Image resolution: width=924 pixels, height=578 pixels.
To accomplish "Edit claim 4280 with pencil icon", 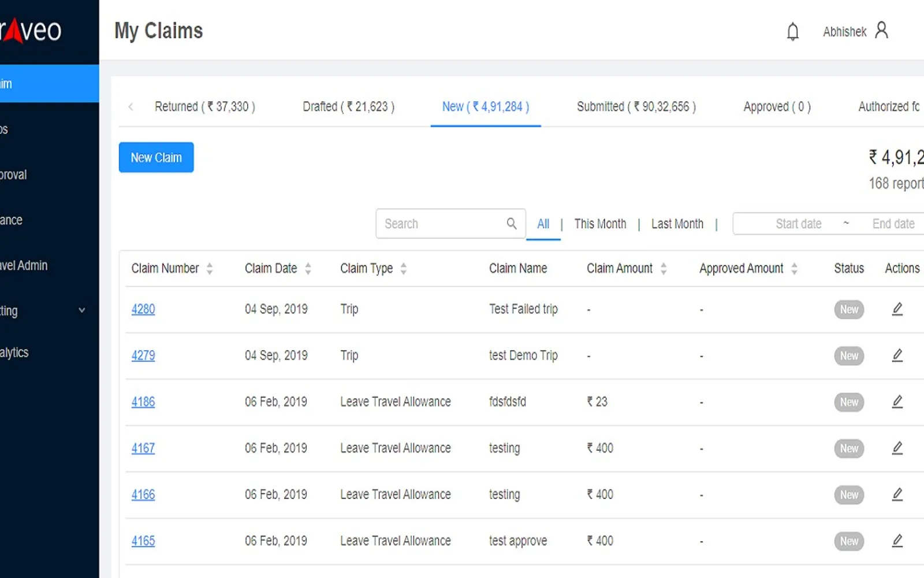I will pyautogui.click(x=897, y=309).
